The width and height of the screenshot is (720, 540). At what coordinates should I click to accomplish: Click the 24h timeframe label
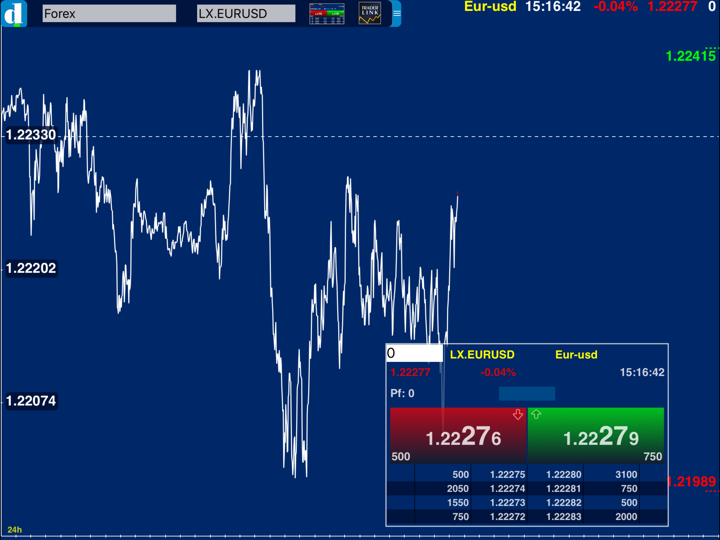(14, 529)
